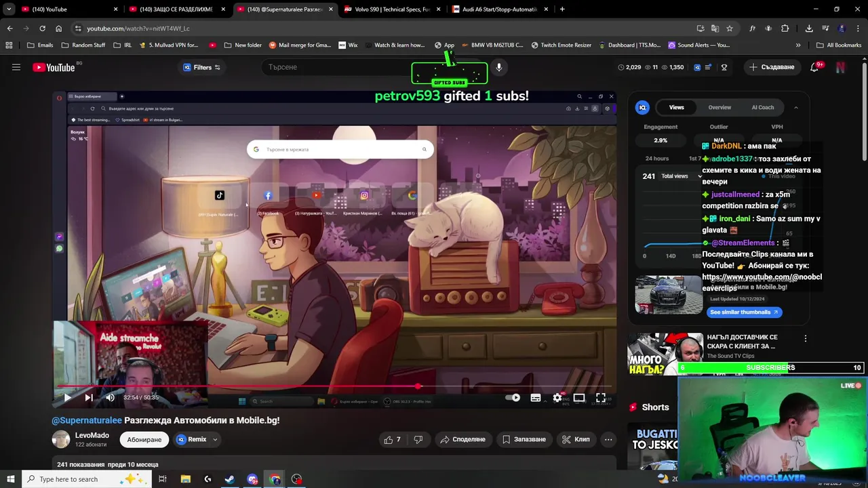Switch to the vidIQ Overview tab
The image size is (868, 488).
pyautogui.click(x=719, y=107)
